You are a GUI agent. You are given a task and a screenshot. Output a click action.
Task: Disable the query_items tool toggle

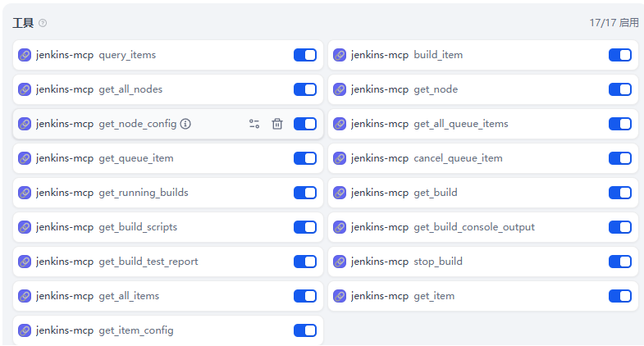[305, 55]
